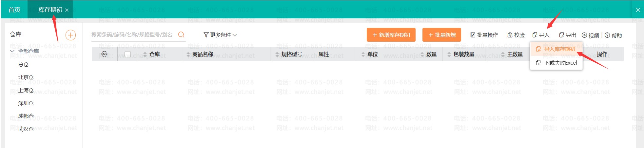Collapse the 全部仓库 tree node
Viewport: 644px width, 148px height.
[12, 51]
